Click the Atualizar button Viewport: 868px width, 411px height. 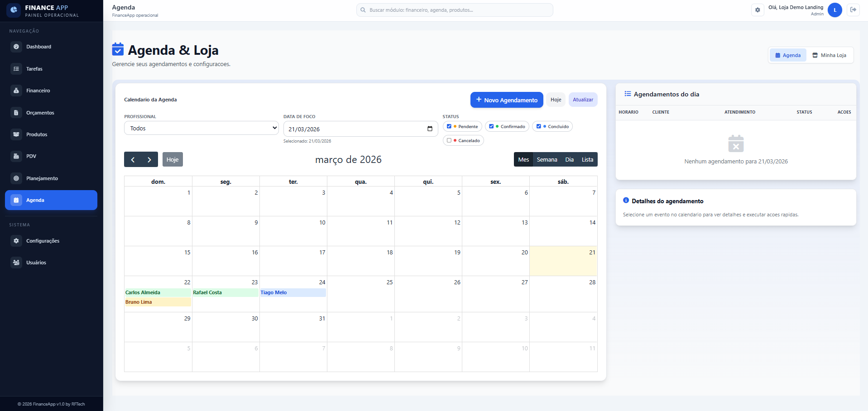coord(583,100)
